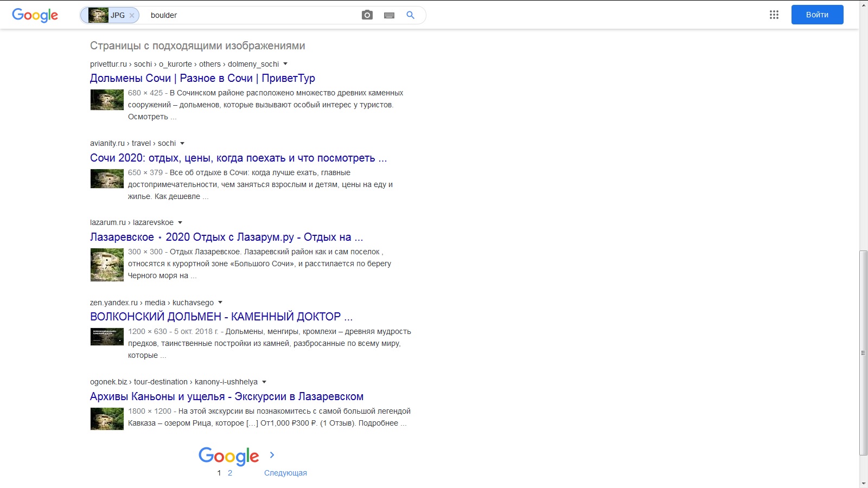Click the ogonek.biz tour-destination breadcrumb
Image resolution: width=868 pixels, height=488 pixels.
tap(174, 382)
